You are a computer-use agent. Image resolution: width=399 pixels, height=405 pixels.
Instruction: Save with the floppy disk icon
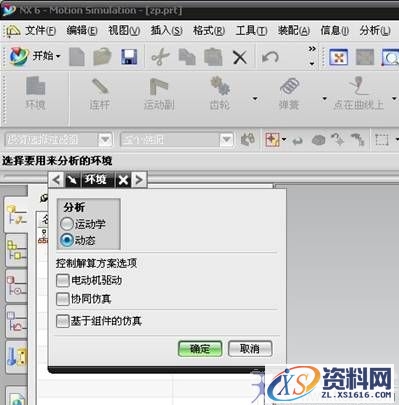point(129,57)
